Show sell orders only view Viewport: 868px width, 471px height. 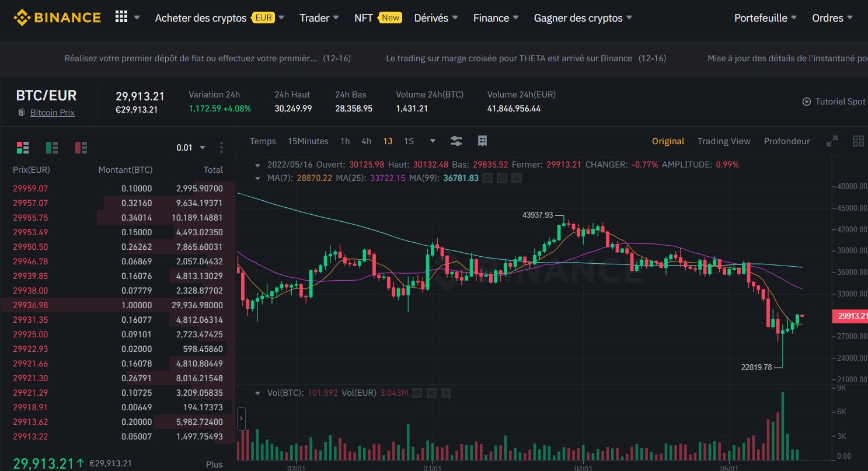click(81, 148)
